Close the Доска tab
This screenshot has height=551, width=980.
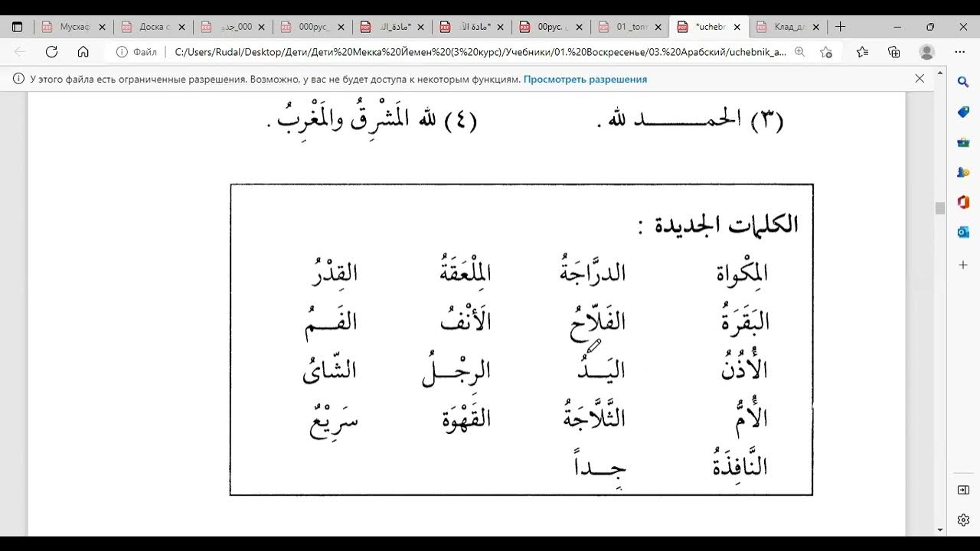pyautogui.click(x=181, y=27)
